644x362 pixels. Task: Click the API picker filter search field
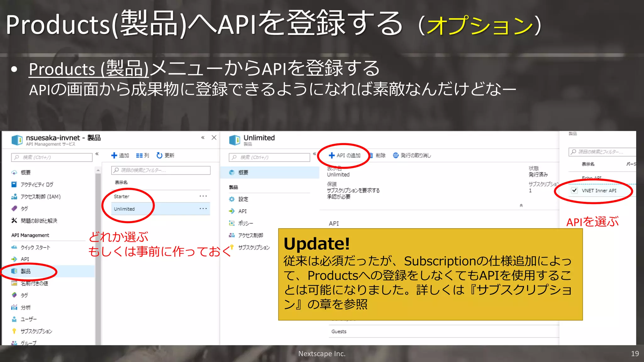point(602,152)
